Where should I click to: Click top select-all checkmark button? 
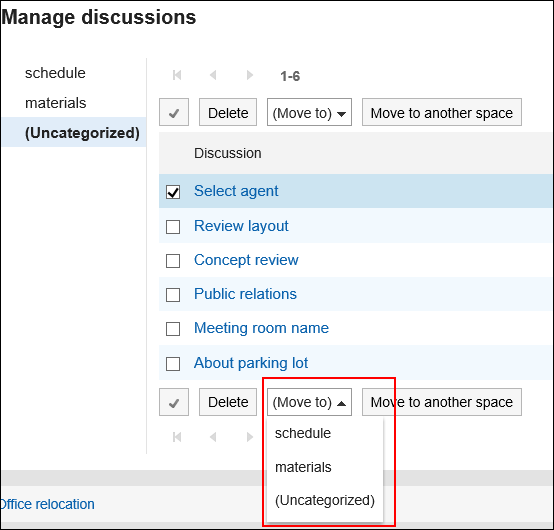pos(174,112)
